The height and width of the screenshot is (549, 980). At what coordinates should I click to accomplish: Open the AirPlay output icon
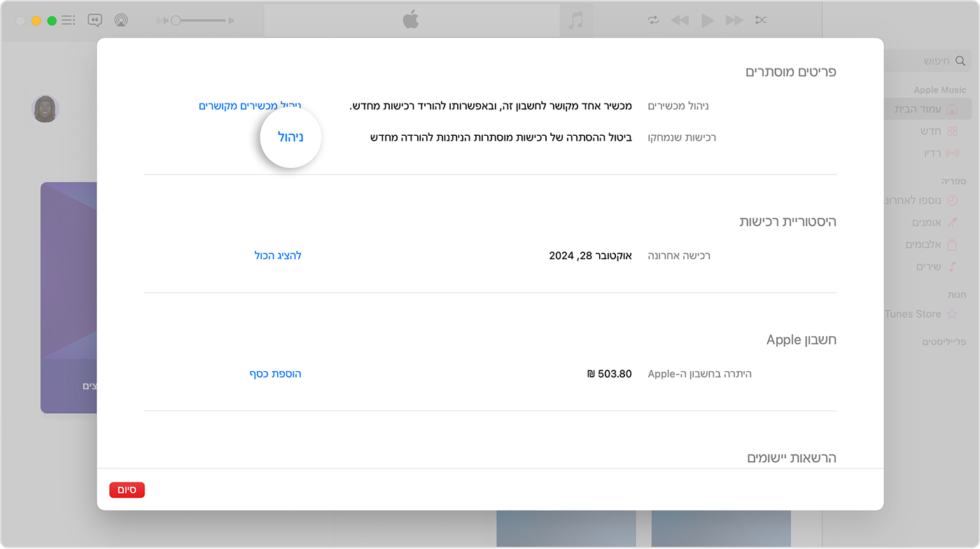(121, 20)
